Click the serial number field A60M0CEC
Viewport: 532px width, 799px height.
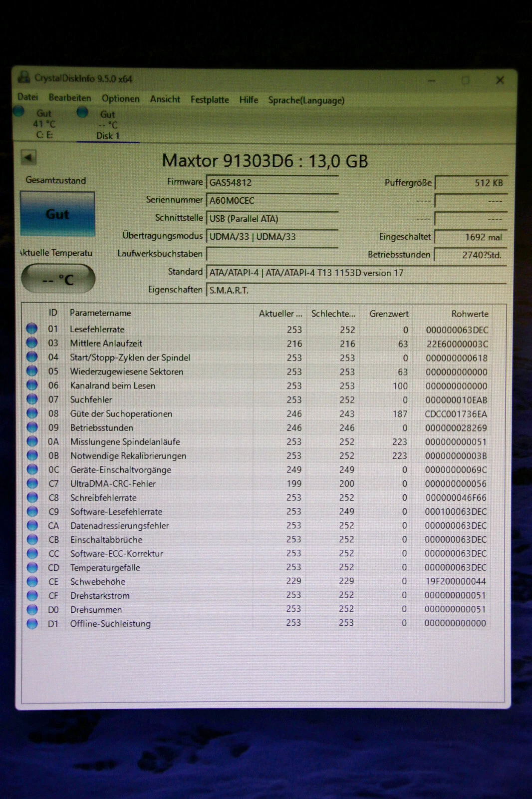272,200
